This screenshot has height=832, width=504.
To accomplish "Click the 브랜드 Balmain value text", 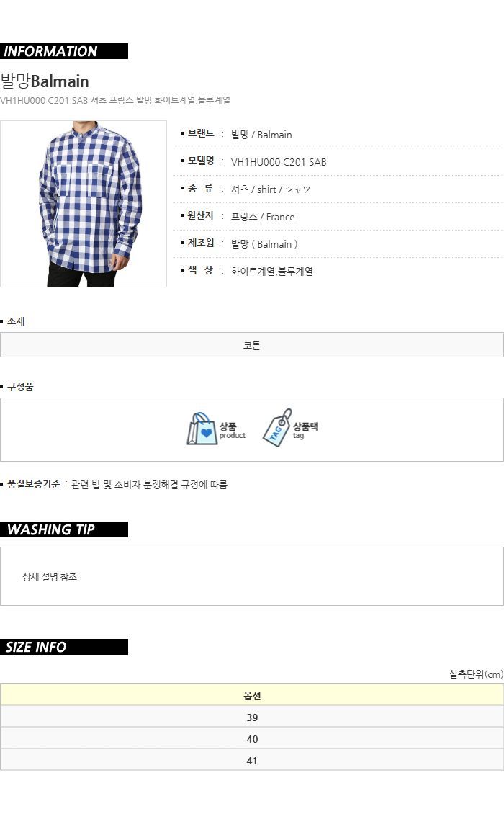I will click(x=261, y=135).
